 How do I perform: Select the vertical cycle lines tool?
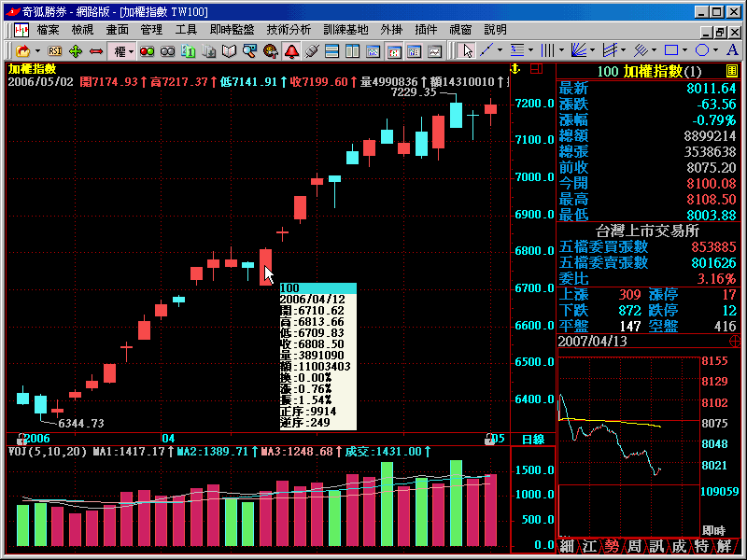click(x=548, y=50)
